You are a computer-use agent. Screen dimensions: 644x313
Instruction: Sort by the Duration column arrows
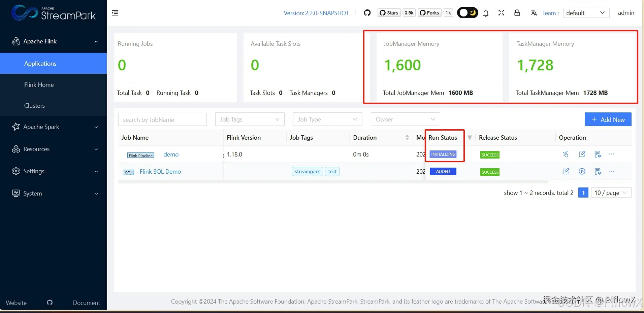(x=407, y=137)
